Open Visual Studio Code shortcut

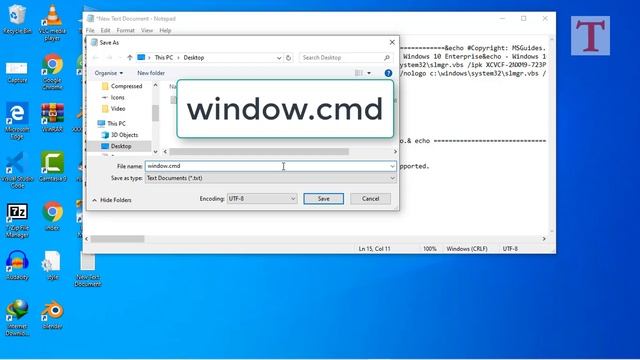pyautogui.click(x=17, y=170)
